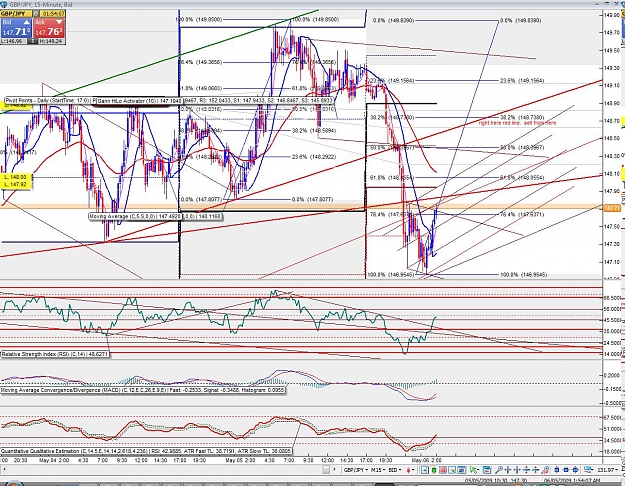The image size is (625, 486).
Task: Click the linked monitors icon before 131.97
Action: pos(588,470)
